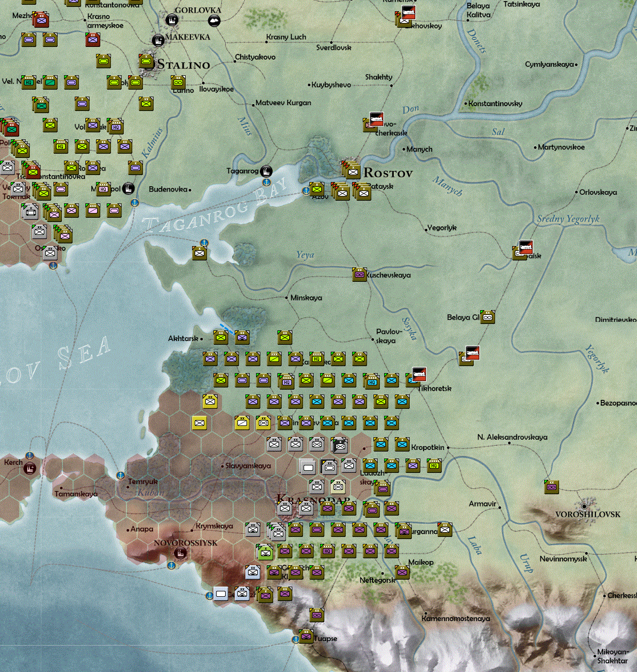Image resolution: width=637 pixels, height=672 pixels.
Task: Click the Konstantinovsky town label
Action: coord(496,104)
